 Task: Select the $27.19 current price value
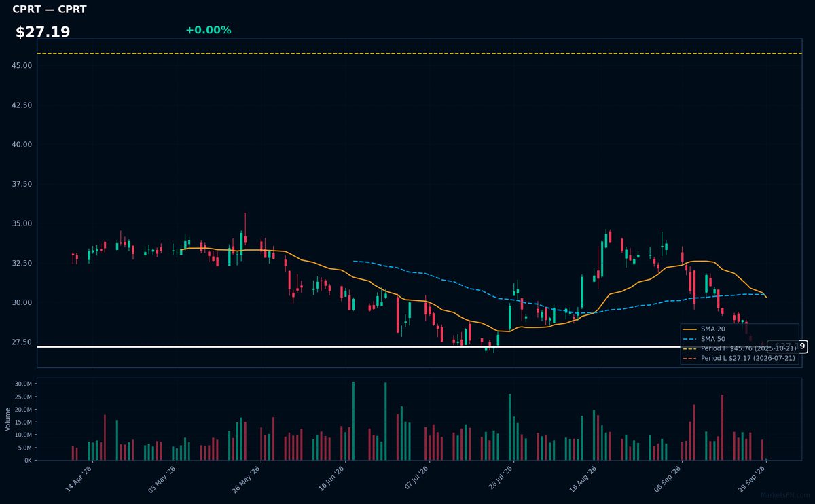tap(43, 32)
